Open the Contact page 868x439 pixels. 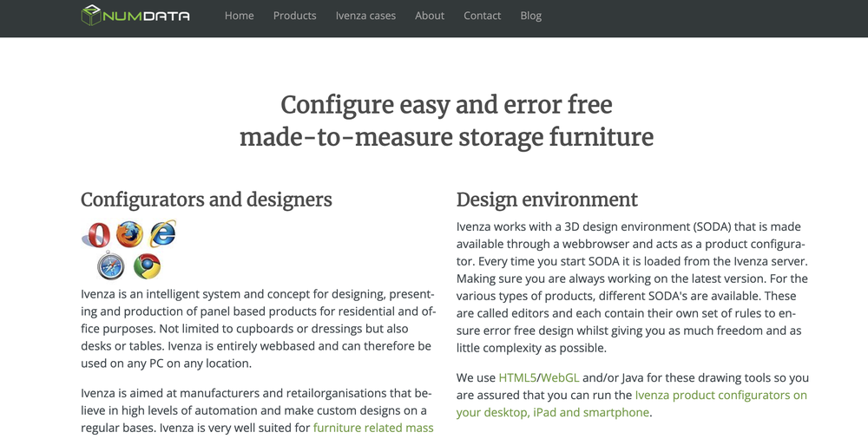(482, 16)
